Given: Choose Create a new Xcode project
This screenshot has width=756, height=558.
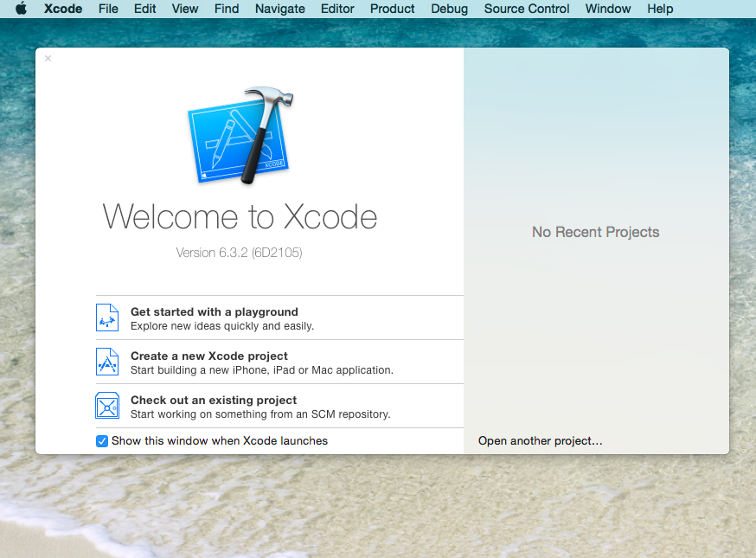Looking at the screenshot, I should pos(279,362).
